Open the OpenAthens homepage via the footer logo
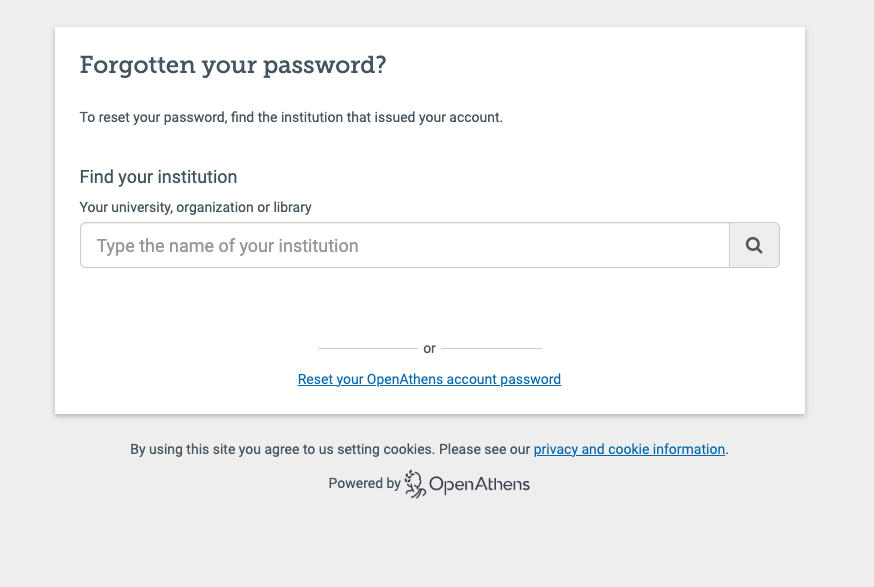Screen dimensions: 874x587 [x=465, y=484]
